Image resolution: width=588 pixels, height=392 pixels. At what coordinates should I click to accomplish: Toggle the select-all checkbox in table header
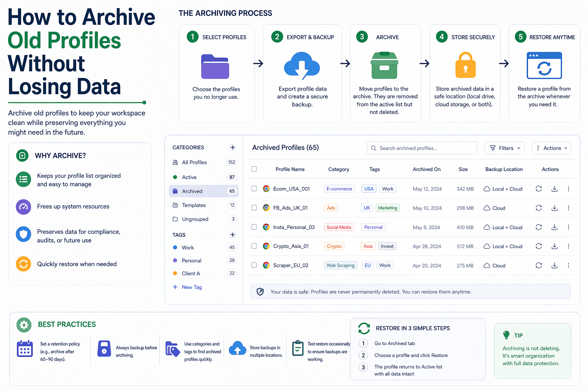pos(254,169)
